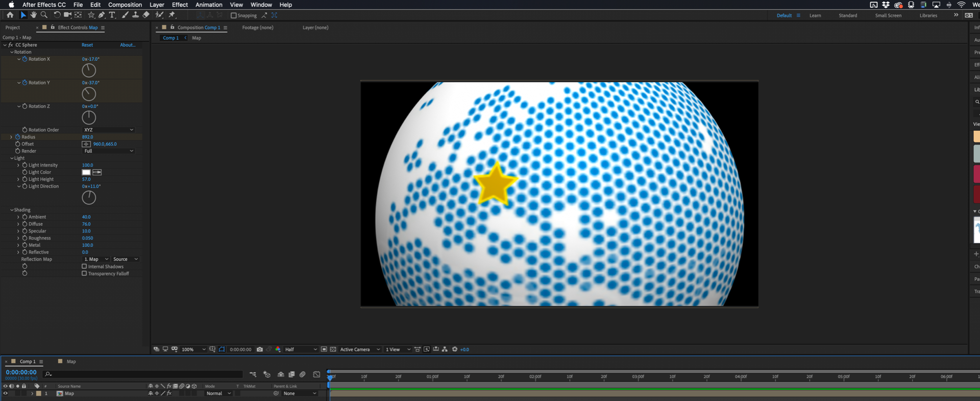
Task: Check the Transparency Falloff option
Action: pos(85,274)
